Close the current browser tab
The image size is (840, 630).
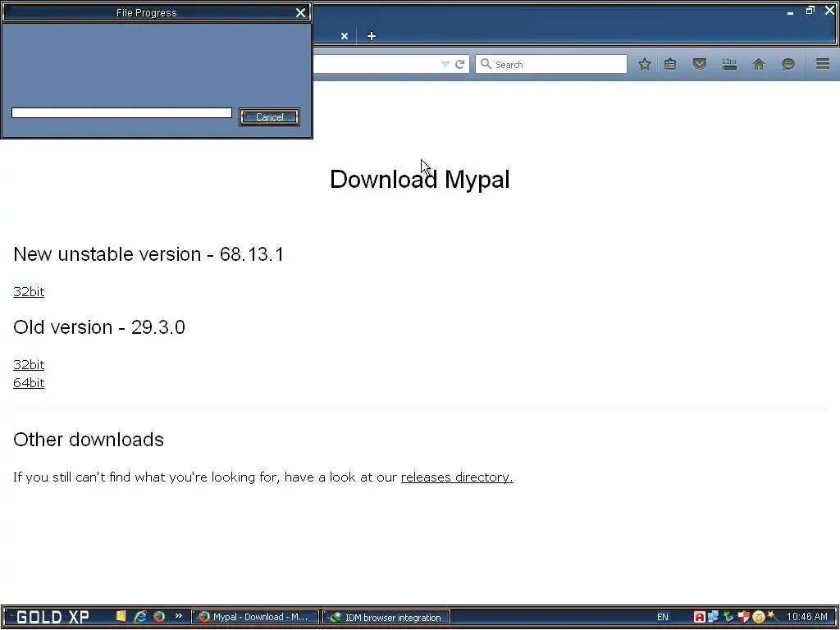click(345, 36)
